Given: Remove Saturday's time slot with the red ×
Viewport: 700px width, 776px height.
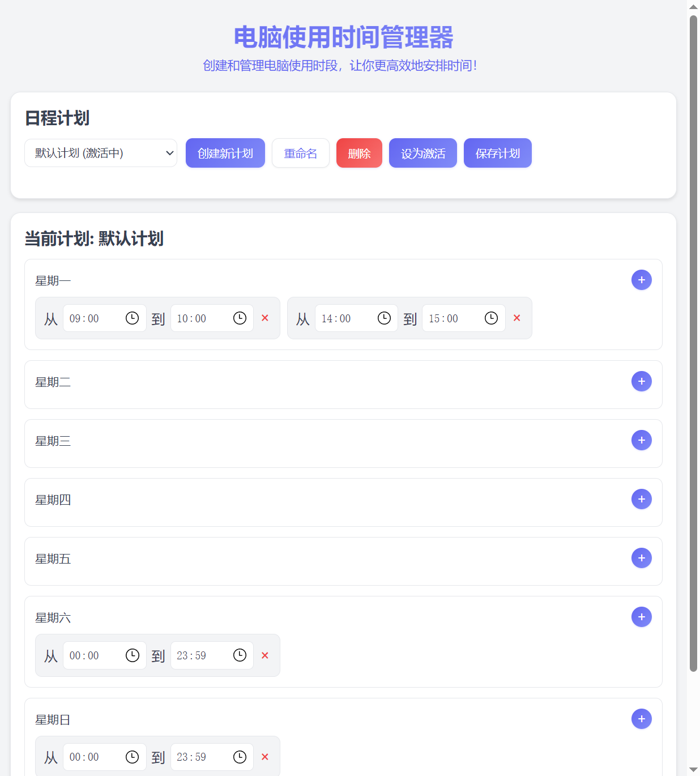Looking at the screenshot, I should (x=264, y=655).
